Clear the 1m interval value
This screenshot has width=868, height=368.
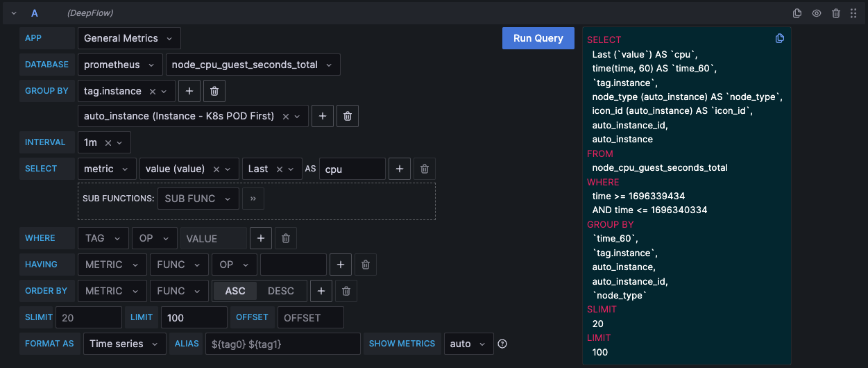click(108, 142)
